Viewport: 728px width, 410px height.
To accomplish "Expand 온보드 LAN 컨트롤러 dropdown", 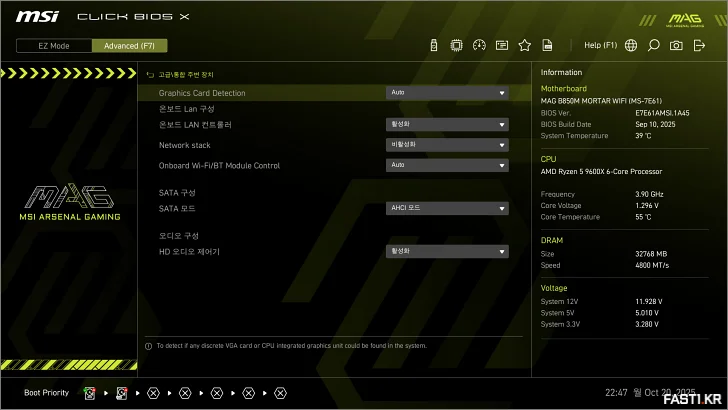I will (447, 124).
